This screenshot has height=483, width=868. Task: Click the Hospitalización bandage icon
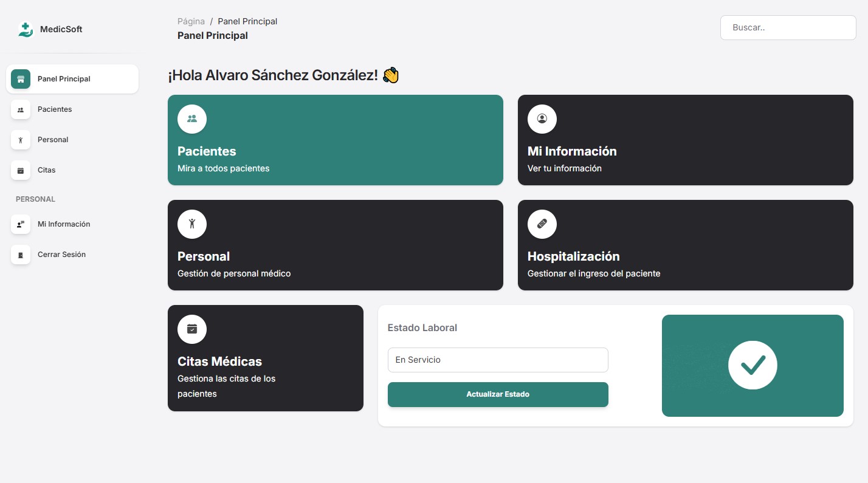542,224
